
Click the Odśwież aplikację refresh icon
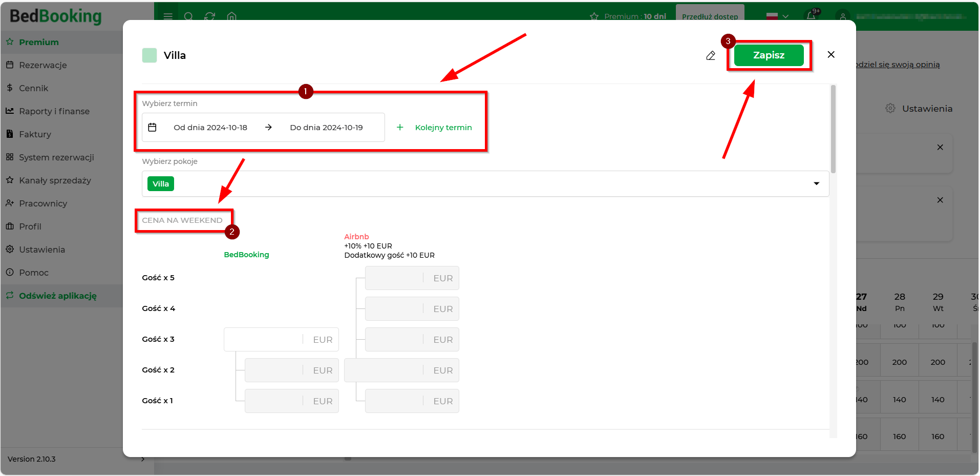10,295
